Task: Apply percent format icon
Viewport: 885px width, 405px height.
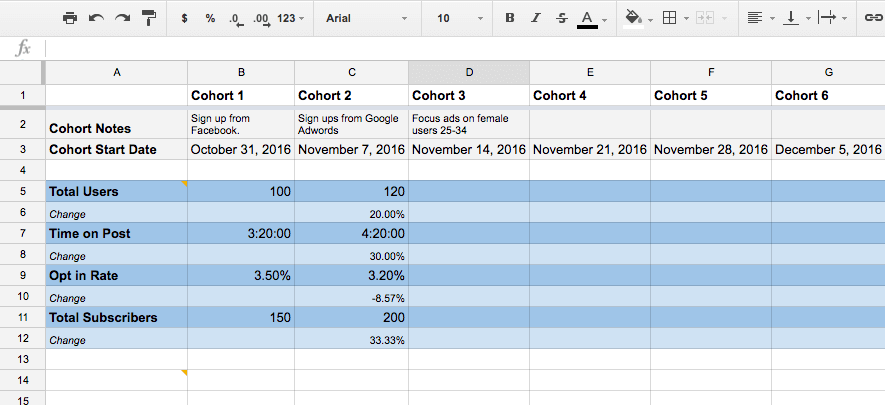Action: 211,18
